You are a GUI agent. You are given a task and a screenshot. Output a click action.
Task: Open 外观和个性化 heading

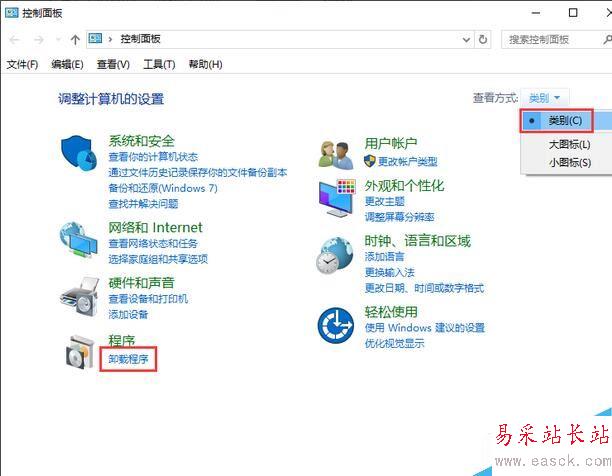(404, 186)
